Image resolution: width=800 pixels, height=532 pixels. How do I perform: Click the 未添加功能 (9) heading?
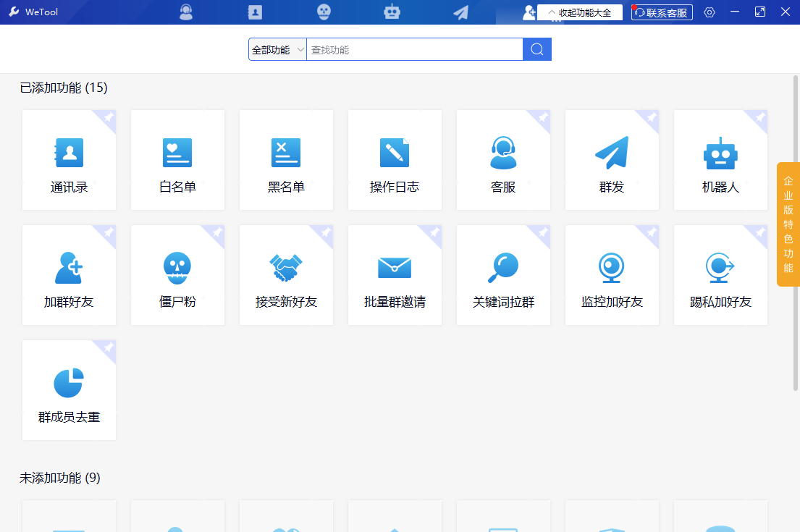coord(60,478)
